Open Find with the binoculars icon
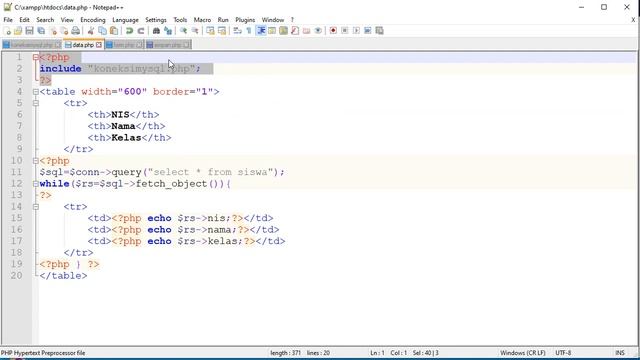 point(156,31)
